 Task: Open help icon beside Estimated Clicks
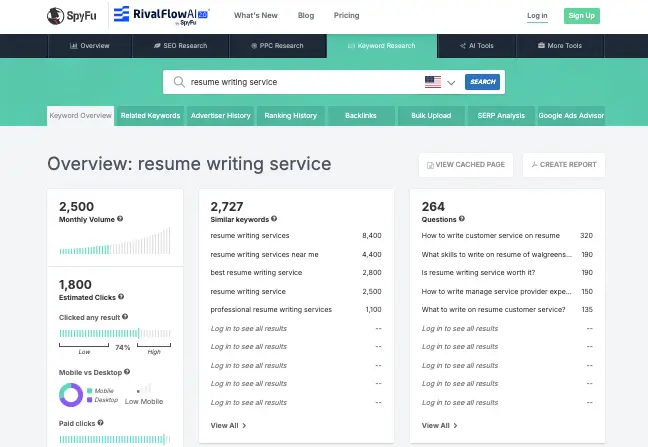(x=121, y=297)
